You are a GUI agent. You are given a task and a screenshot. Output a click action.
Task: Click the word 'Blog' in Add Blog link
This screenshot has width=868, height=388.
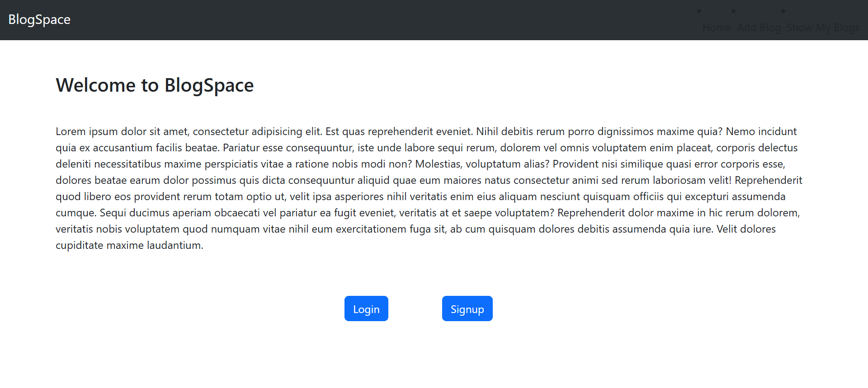770,28
